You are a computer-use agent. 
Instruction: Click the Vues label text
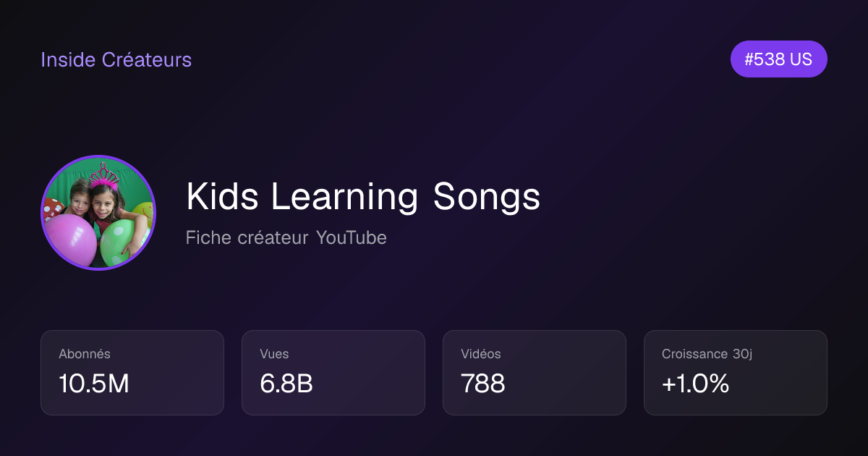coord(274,354)
